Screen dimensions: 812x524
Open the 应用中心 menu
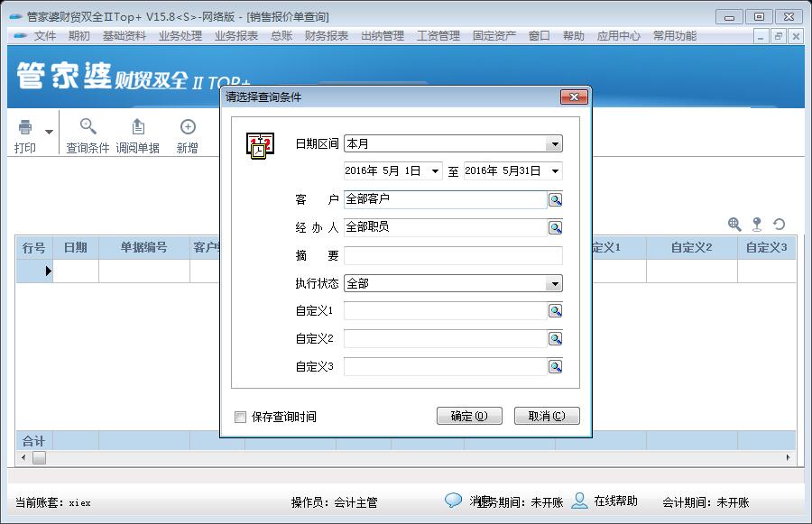click(618, 36)
